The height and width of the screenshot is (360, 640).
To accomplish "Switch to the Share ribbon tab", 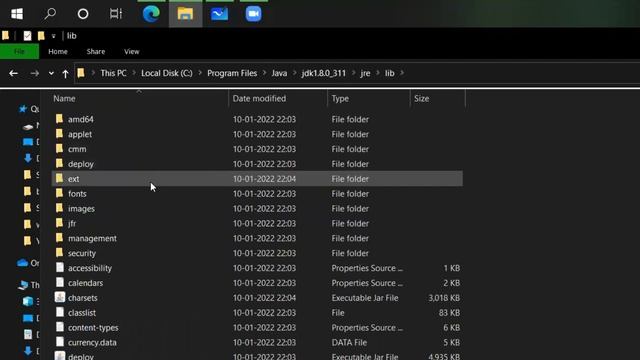I will (96, 51).
